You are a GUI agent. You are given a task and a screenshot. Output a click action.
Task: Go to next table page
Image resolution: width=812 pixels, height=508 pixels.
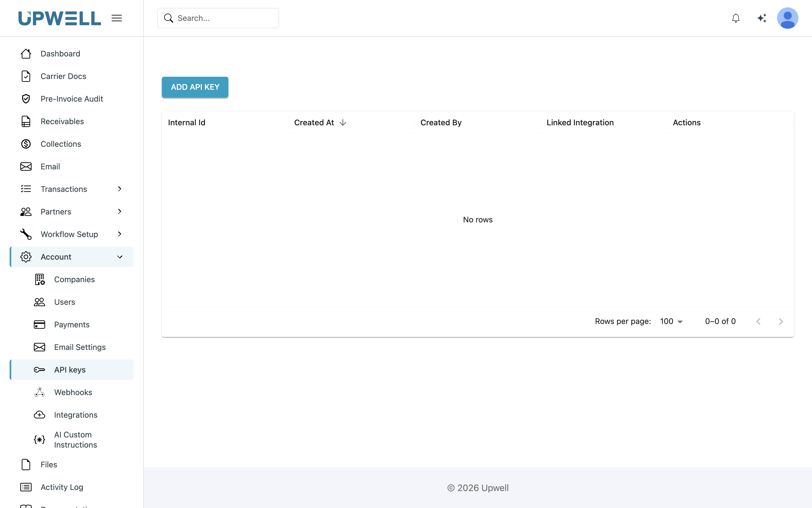pos(781,321)
